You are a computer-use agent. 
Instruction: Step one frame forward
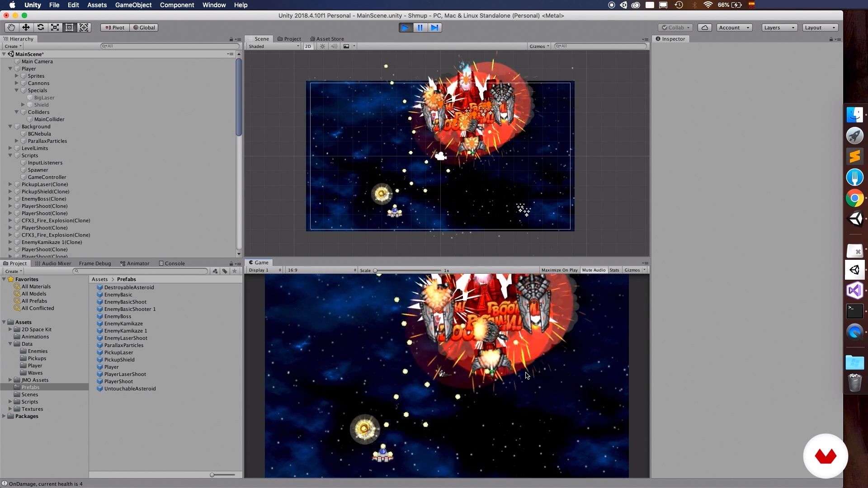click(x=434, y=28)
